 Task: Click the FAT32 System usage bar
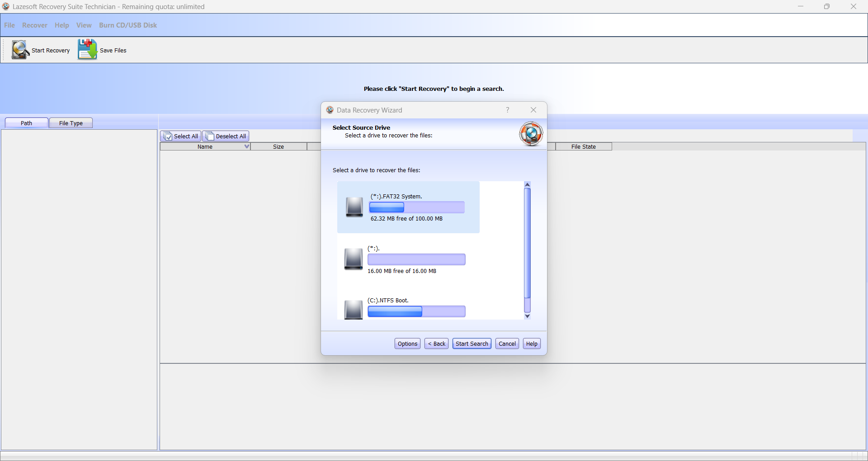417,207
